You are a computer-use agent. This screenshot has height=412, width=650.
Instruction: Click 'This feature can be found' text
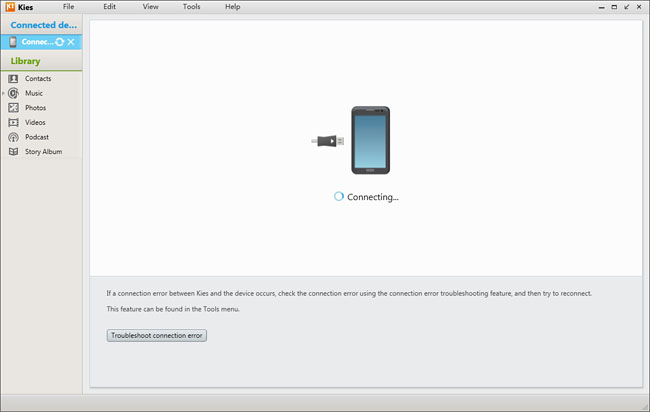click(x=173, y=309)
